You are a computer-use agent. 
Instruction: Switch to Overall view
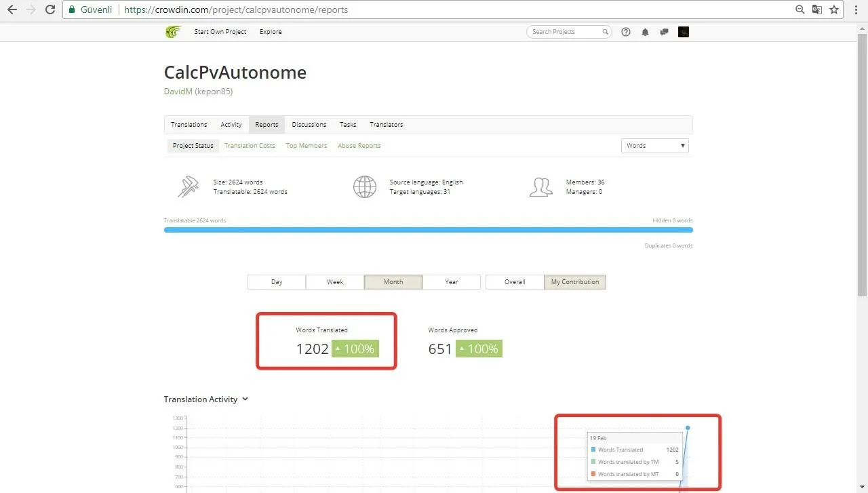coord(515,282)
